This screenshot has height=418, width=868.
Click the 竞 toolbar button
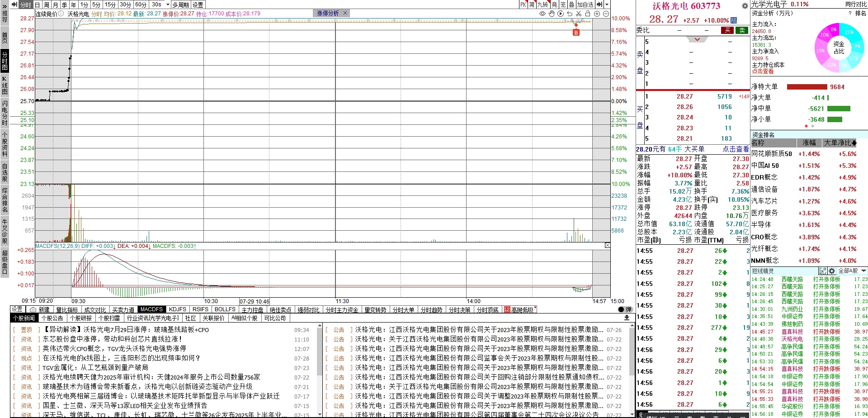point(554,5)
